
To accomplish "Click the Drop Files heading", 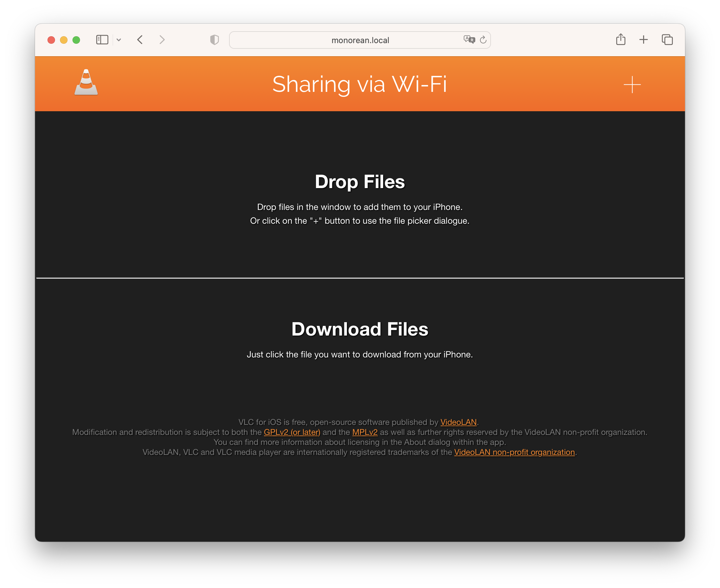I will coord(360,182).
